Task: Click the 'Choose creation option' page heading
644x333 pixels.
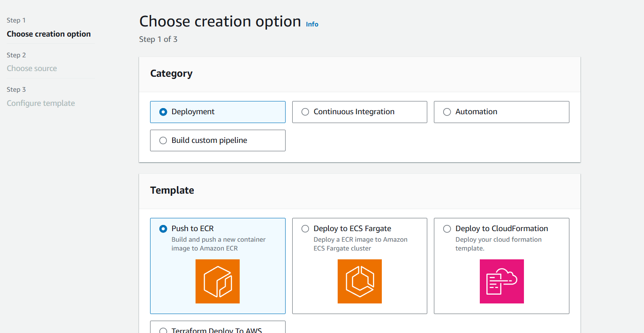Action: click(x=220, y=21)
